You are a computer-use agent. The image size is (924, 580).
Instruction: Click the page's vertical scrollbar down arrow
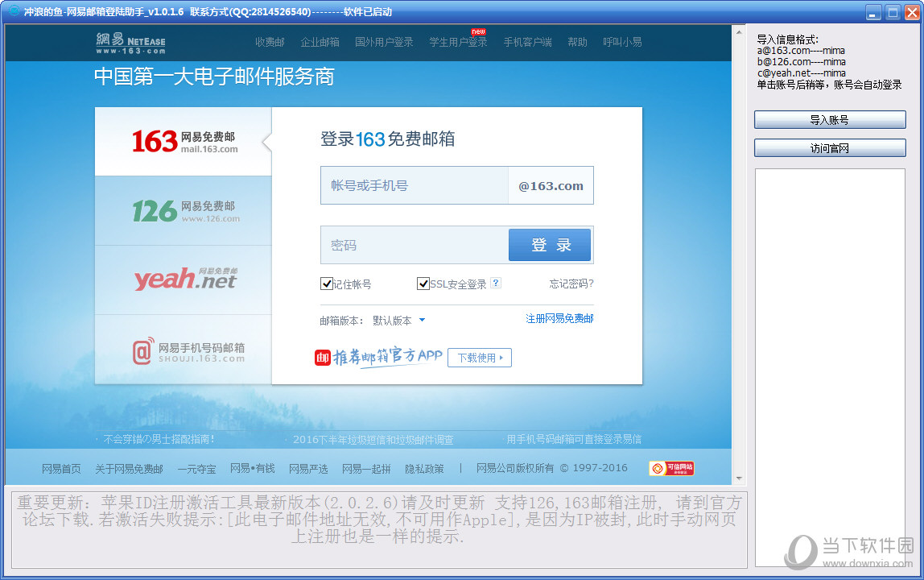point(738,478)
